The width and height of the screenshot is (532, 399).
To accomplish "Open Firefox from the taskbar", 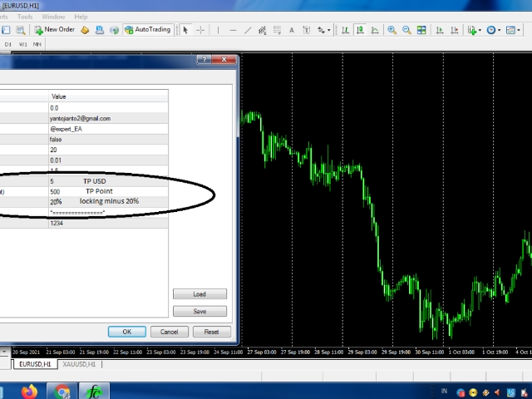I will click(x=31, y=391).
